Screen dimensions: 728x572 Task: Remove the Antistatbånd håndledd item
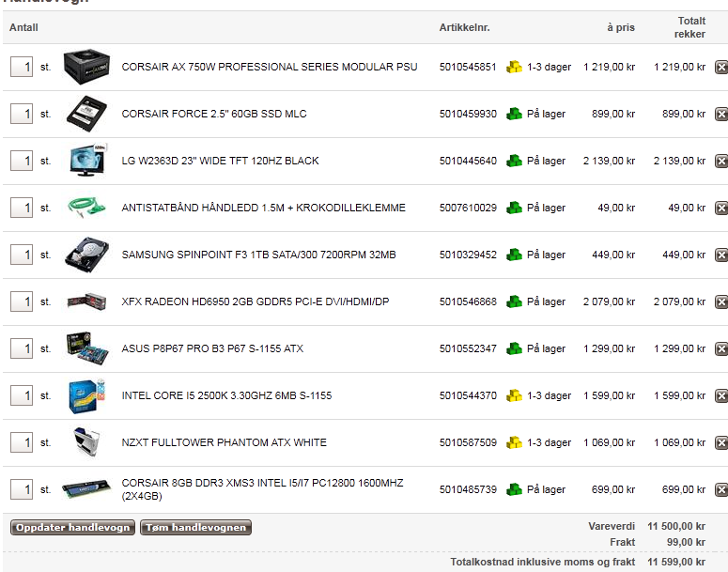(x=721, y=208)
